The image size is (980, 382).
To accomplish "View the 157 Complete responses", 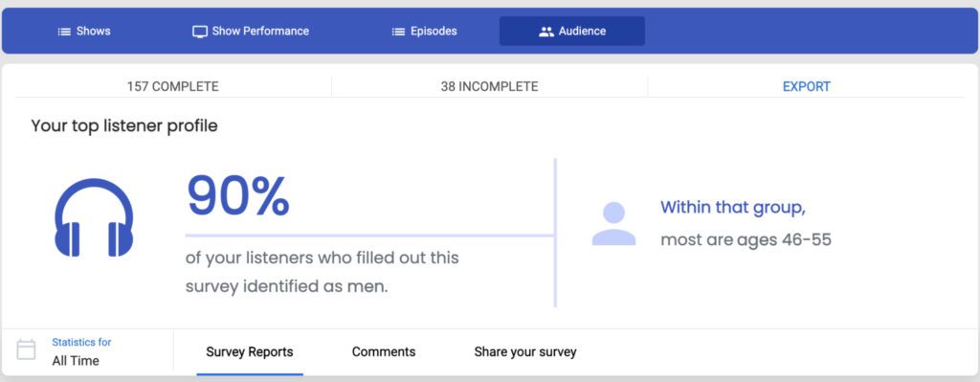I will pos(173,87).
